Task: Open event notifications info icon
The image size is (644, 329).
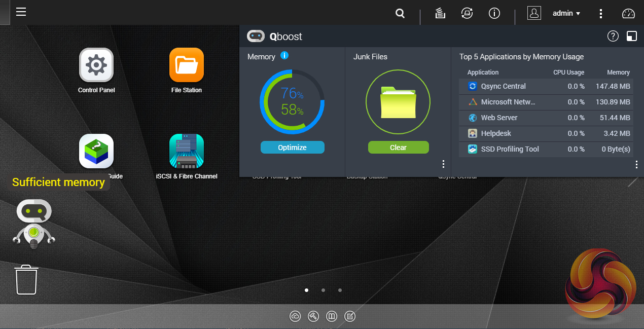Action: pyautogui.click(x=494, y=14)
